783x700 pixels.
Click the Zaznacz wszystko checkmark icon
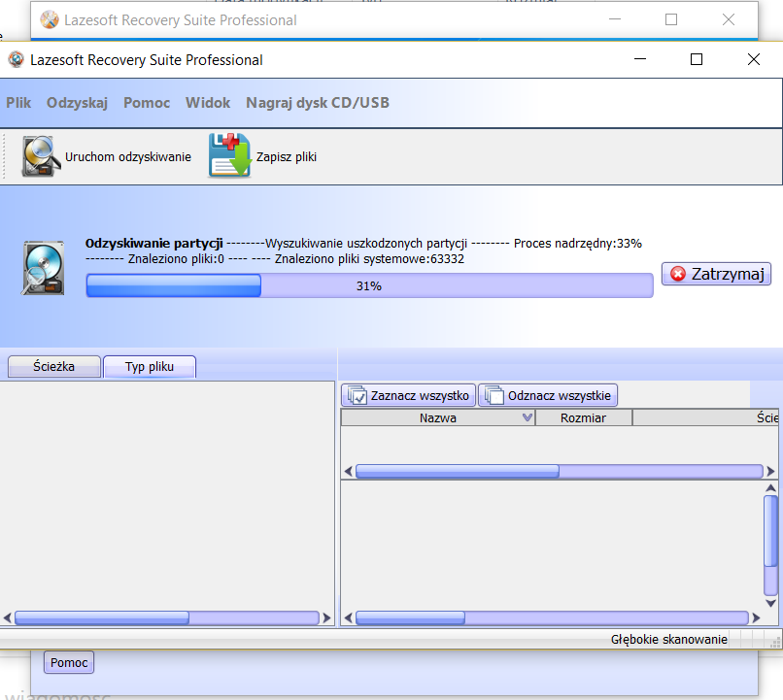click(357, 396)
